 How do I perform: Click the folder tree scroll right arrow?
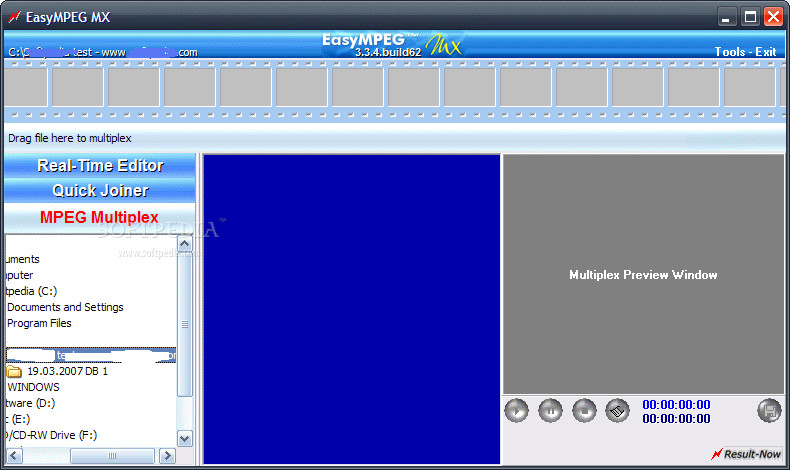coord(167,456)
